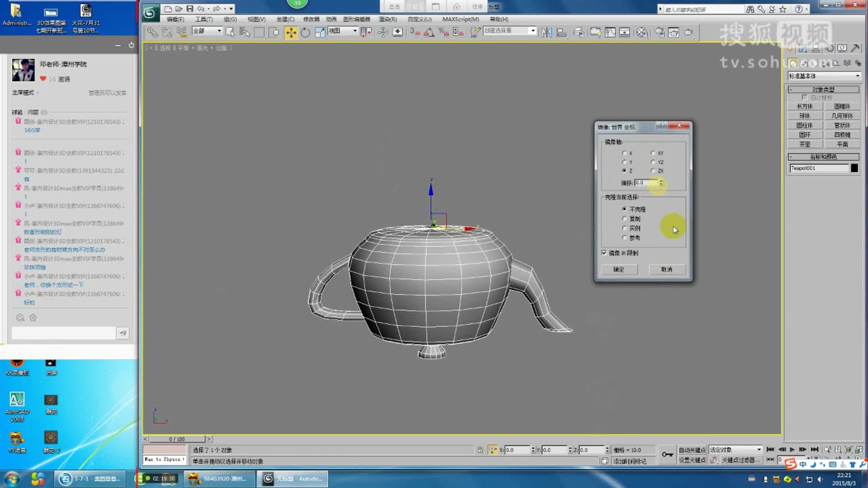The height and width of the screenshot is (488, 868).
Task: Open the object color swatch next to Teapot001
Action: [854, 168]
